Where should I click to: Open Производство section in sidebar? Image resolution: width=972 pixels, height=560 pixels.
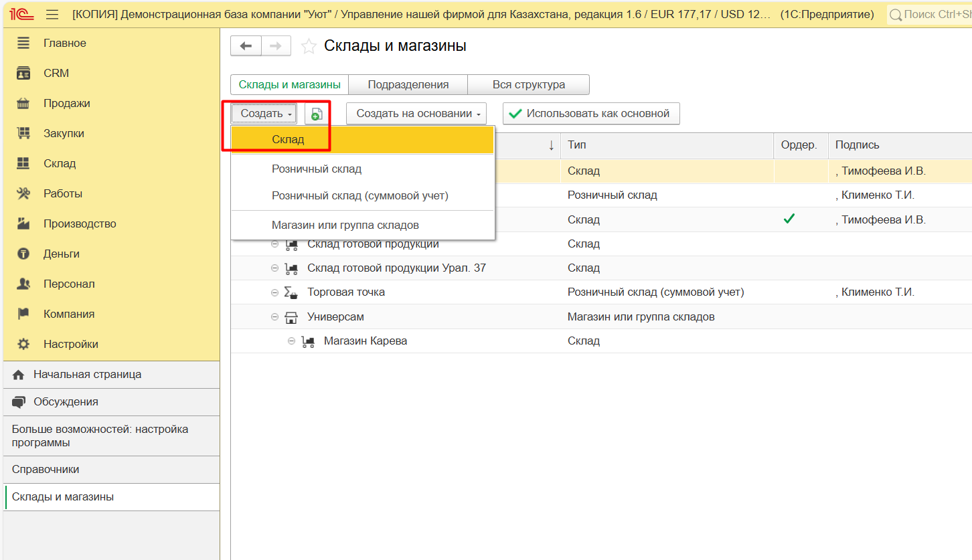coord(80,223)
